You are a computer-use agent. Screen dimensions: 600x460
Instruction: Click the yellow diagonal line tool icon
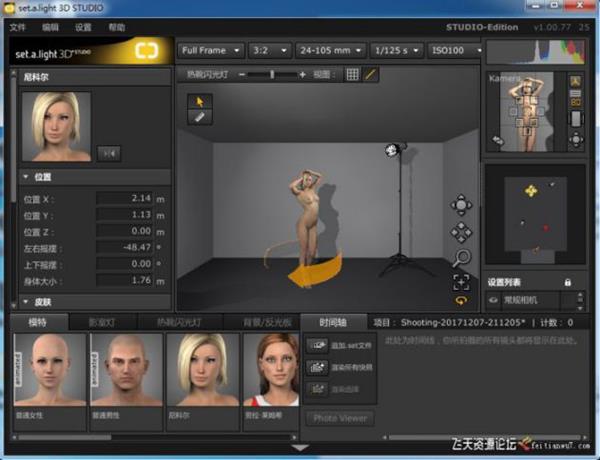370,74
